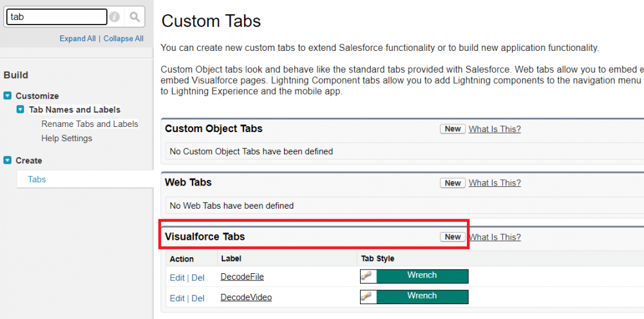Click Collapse All link
Viewport: 644px width, 319px height.
click(x=124, y=39)
